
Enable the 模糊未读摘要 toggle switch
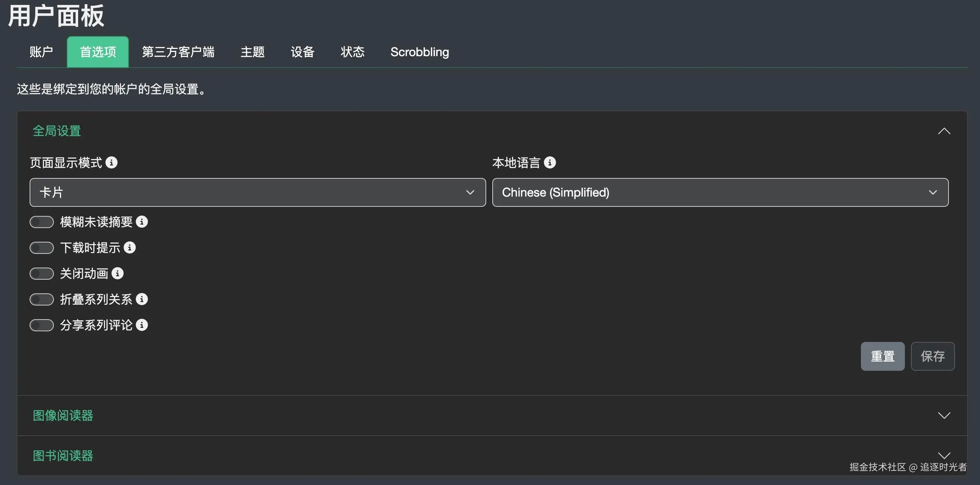point(42,222)
